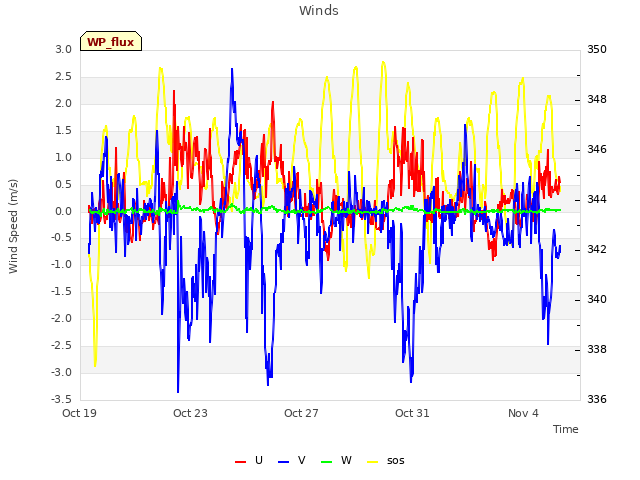
Task: Click the 3.0 left axis value
Action: click(64, 49)
